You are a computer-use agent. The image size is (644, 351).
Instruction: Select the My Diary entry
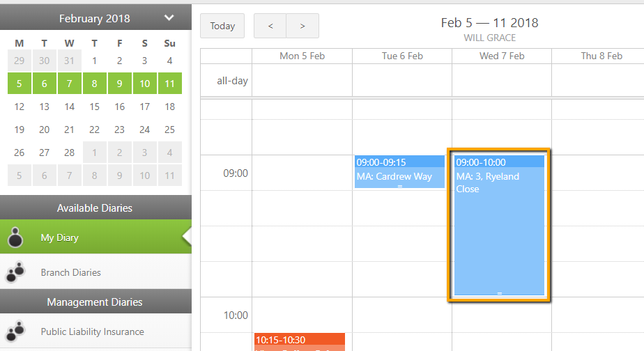coord(95,237)
